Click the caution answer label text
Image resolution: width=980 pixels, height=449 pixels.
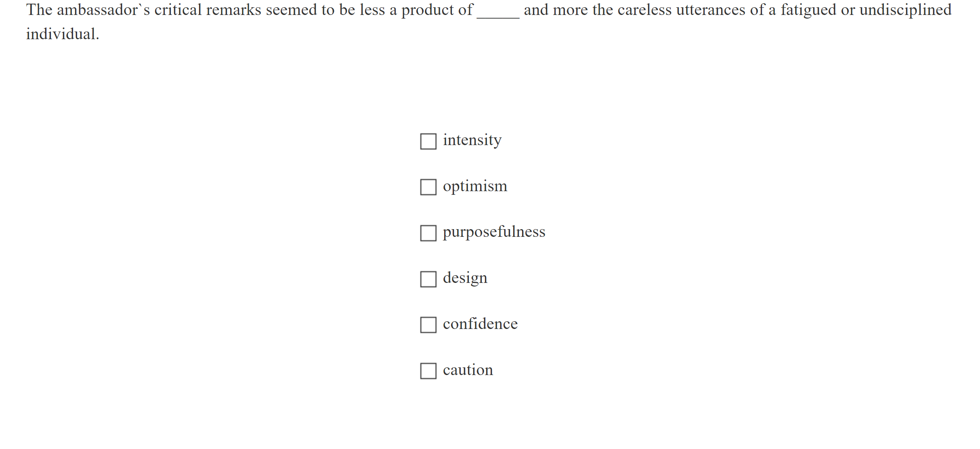pos(468,370)
